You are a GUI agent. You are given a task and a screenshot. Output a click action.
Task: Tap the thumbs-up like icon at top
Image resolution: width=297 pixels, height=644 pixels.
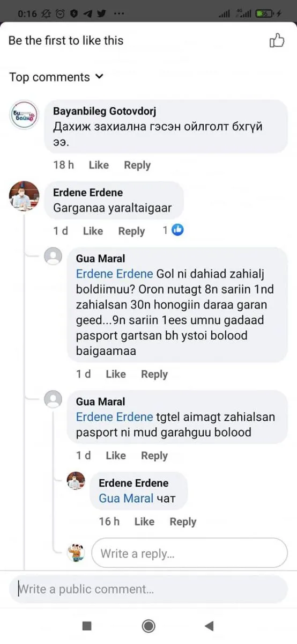coord(277,40)
